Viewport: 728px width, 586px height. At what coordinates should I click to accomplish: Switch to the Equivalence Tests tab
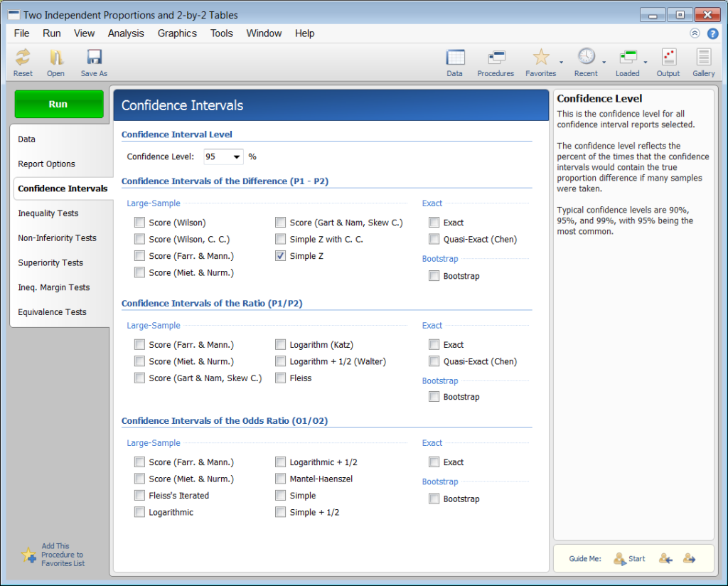tap(53, 311)
